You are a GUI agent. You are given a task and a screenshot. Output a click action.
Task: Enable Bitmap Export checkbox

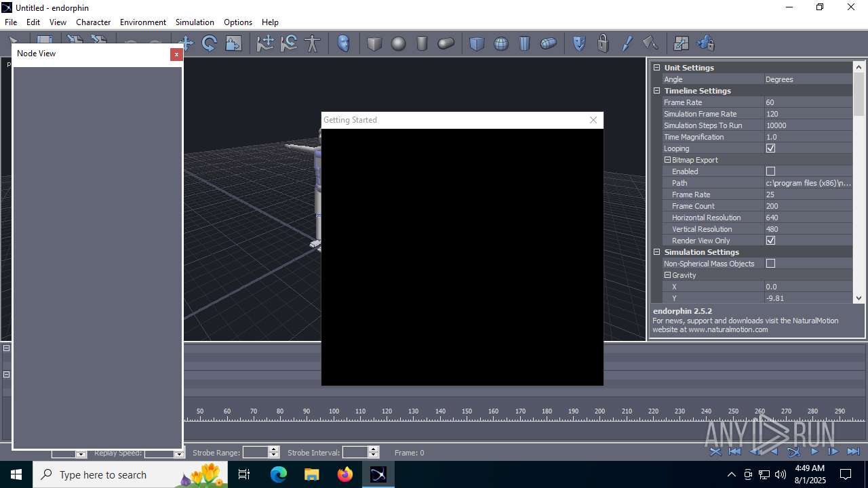coord(770,171)
